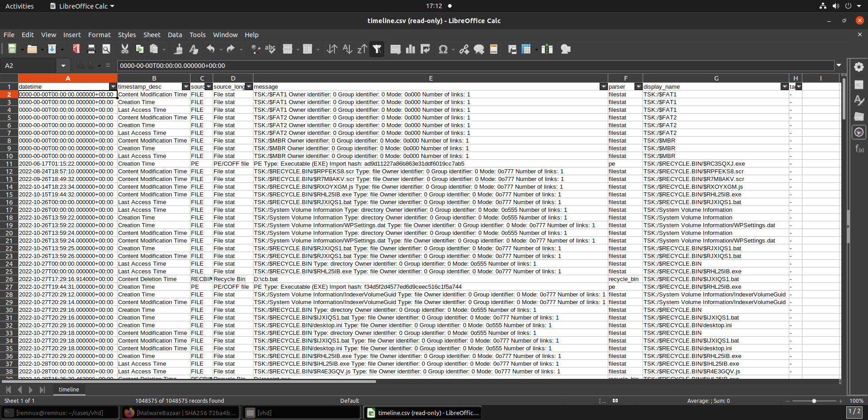Switch to the MalwareBazaar Firefox taskbar window
The width and height of the screenshot is (868, 420).
[181, 413]
